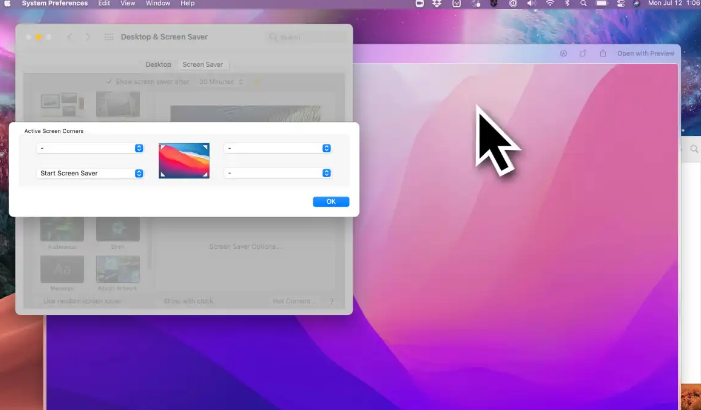Go forward in System Preferences window
Image resolution: width=701 pixels, height=410 pixels.
pos(88,37)
